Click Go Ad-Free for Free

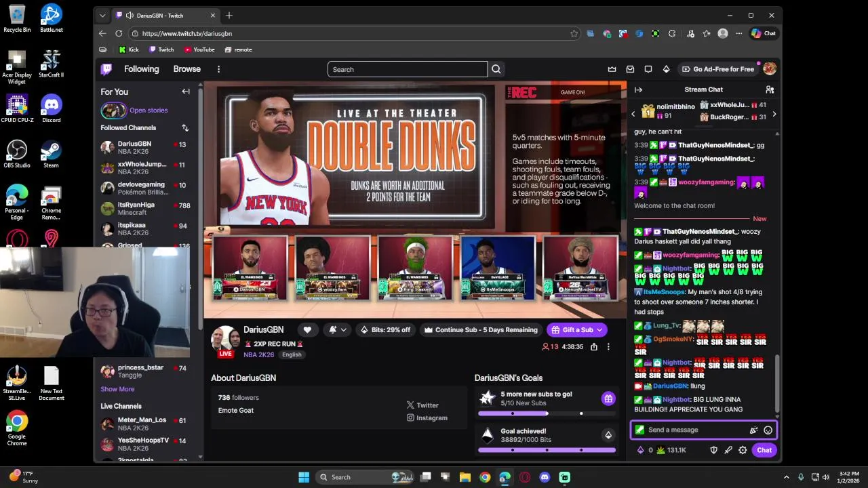(x=718, y=69)
